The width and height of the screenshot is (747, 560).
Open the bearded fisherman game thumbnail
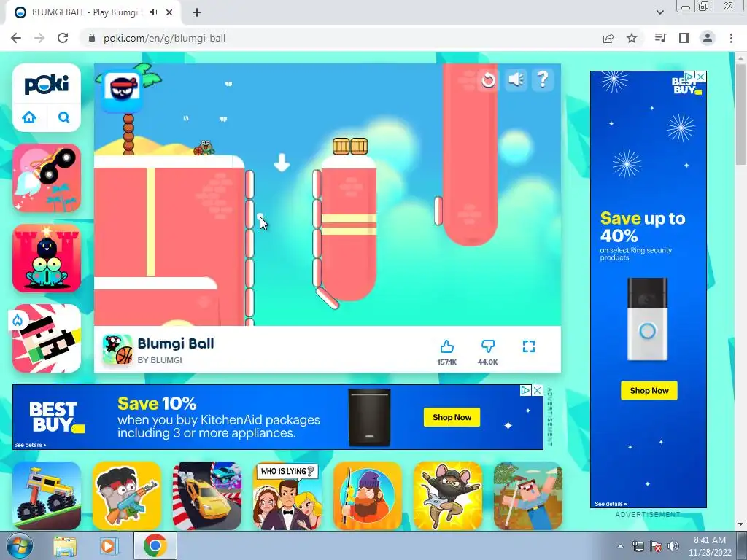click(x=368, y=495)
